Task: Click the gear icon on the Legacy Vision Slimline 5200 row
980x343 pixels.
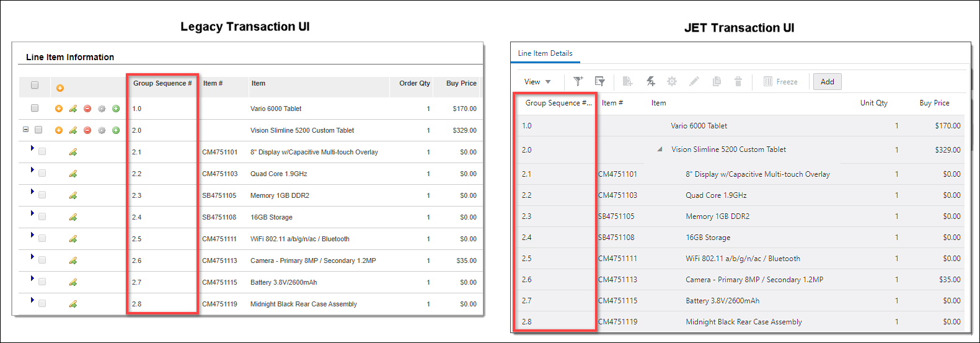Action: [x=102, y=130]
